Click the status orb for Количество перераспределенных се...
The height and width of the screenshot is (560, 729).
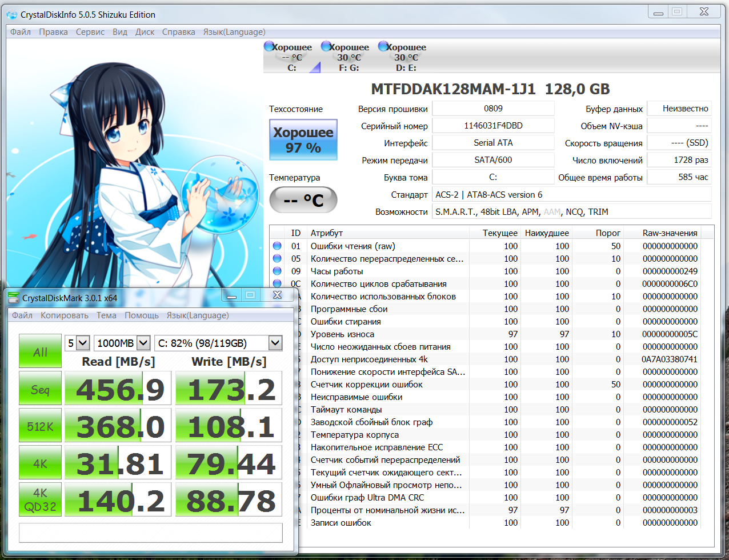coord(277,259)
